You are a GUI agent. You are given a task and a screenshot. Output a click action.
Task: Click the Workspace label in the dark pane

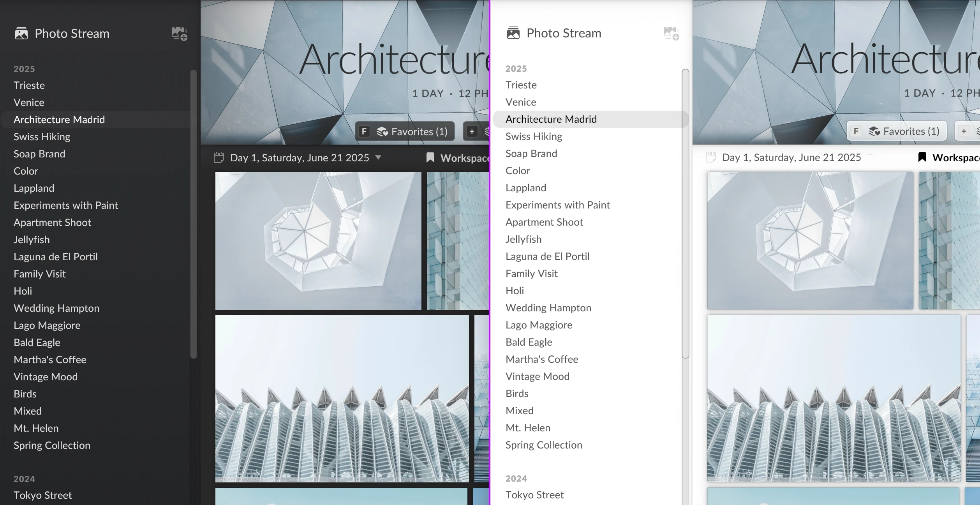[x=464, y=158]
